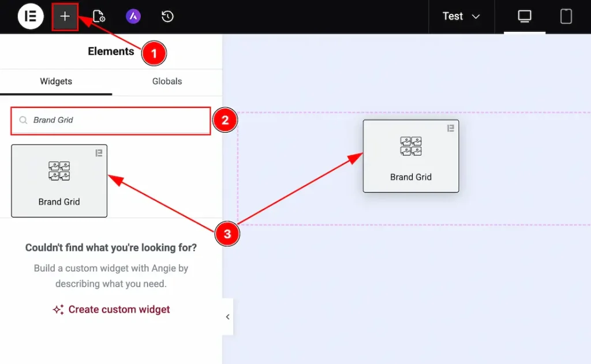Image resolution: width=591 pixels, height=364 pixels.
Task: Click the search magnifier icon
Action: pos(23,121)
